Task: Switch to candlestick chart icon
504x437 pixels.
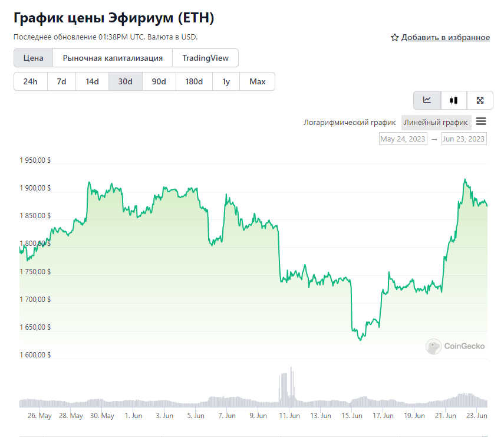Action: 453,100
